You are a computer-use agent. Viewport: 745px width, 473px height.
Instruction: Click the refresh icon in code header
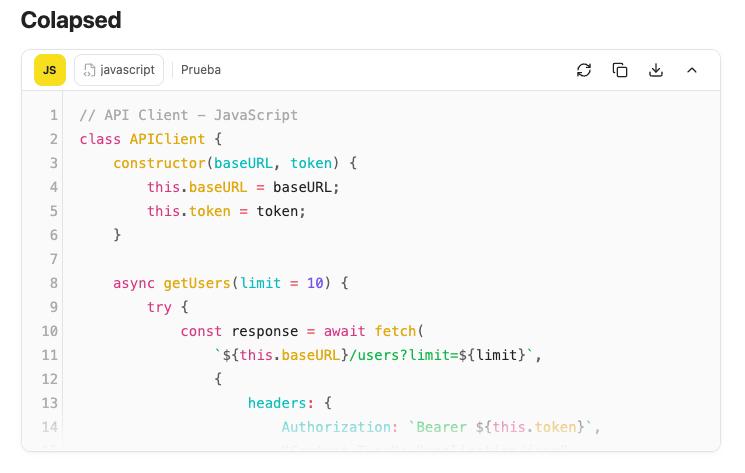(x=584, y=70)
